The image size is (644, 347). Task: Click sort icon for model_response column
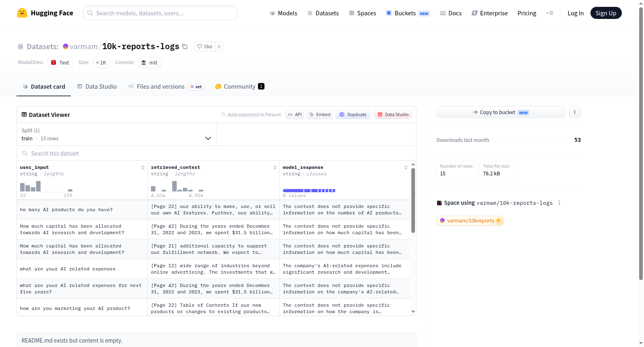(x=406, y=167)
